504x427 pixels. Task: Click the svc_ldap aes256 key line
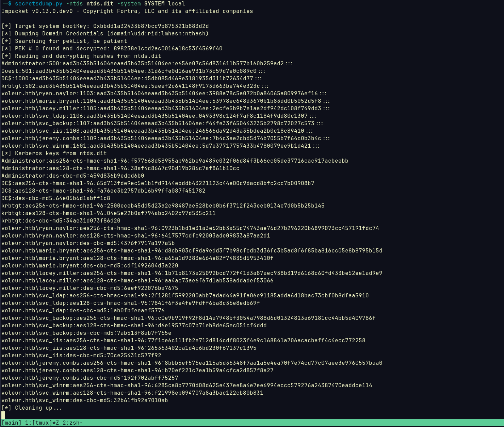pos(185,296)
